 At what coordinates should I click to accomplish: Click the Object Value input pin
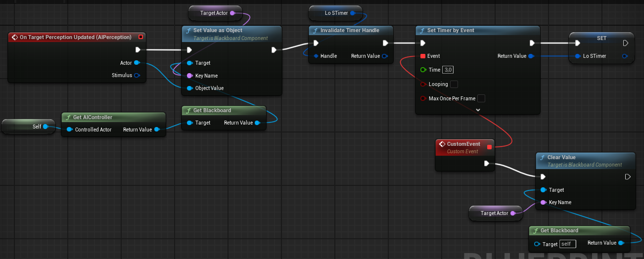coord(189,88)
